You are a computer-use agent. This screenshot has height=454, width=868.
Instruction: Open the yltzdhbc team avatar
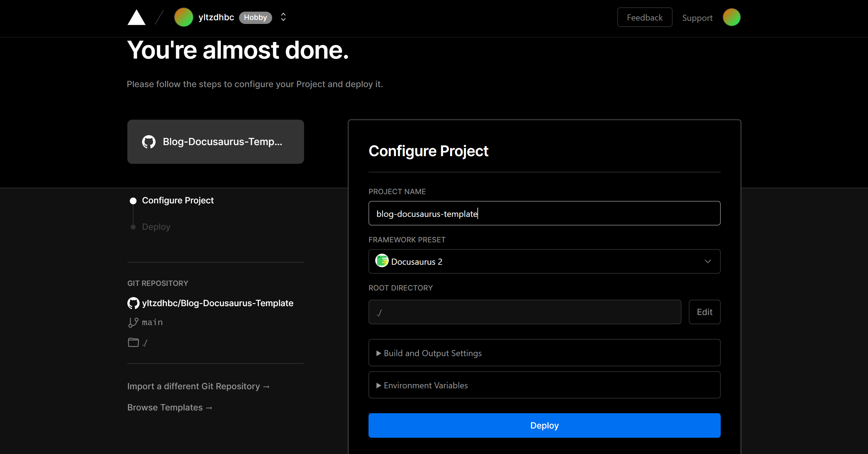point(183,17)
